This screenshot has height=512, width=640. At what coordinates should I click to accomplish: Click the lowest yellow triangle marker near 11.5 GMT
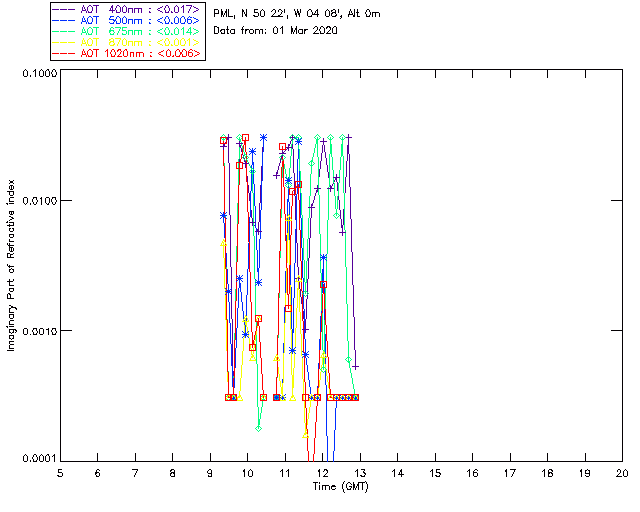coord(306,435)
